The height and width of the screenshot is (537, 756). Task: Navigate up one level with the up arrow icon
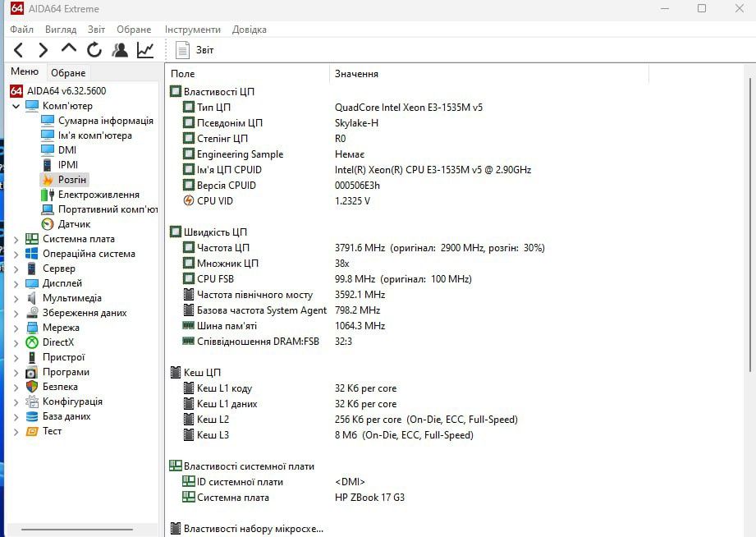(x=69, y=48)
